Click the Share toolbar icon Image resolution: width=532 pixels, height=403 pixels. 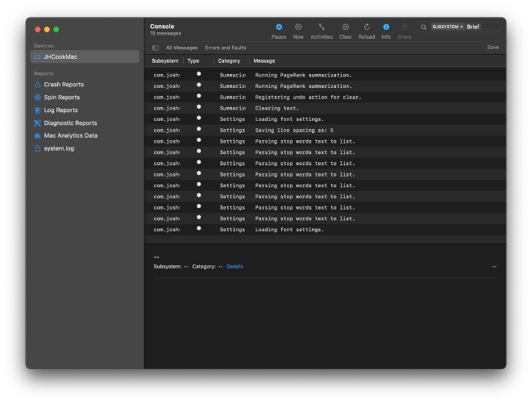[x=404, y=31]
